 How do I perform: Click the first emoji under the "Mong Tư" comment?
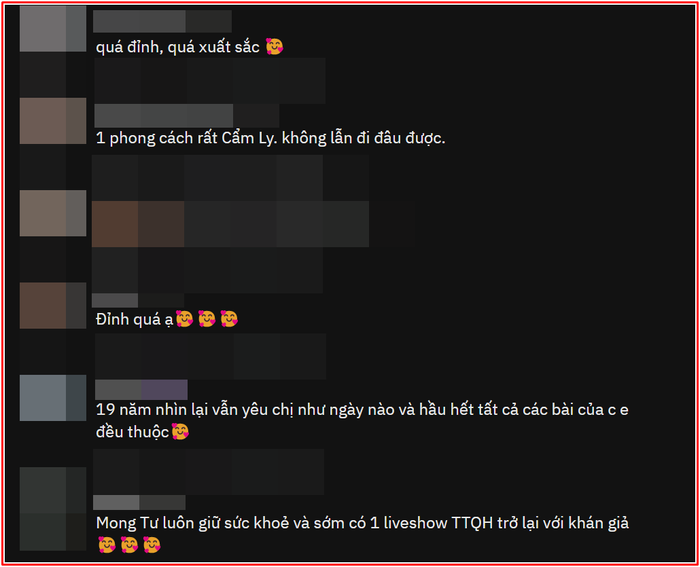tap(107, 545)
